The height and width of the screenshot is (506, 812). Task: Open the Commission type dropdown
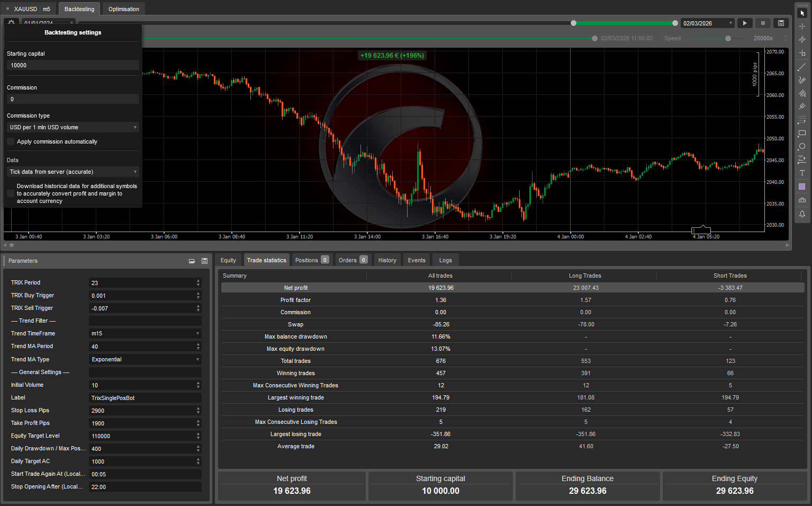[73, 128]
